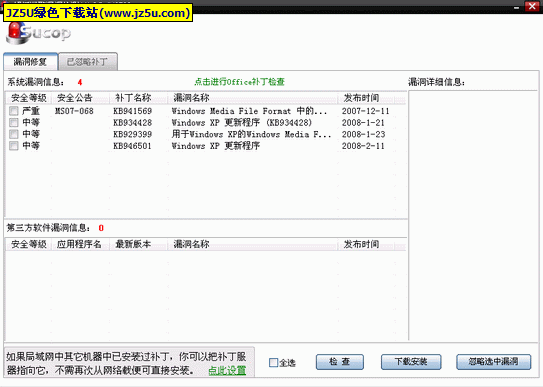
Task: Check the box for KB934428 patch
Action: (x=14, y=123)
